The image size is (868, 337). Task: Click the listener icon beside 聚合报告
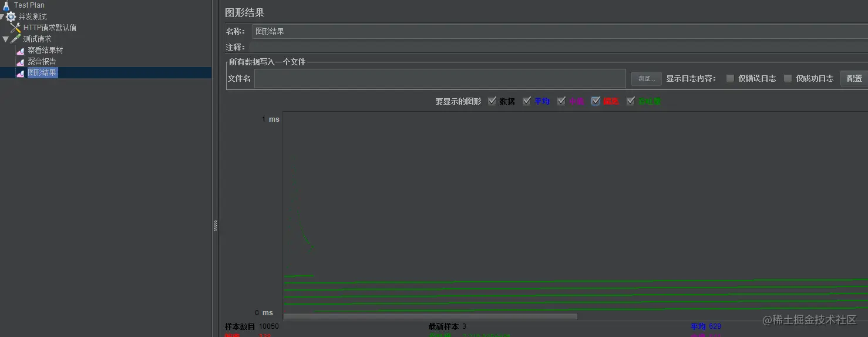[x=21, y=62]
